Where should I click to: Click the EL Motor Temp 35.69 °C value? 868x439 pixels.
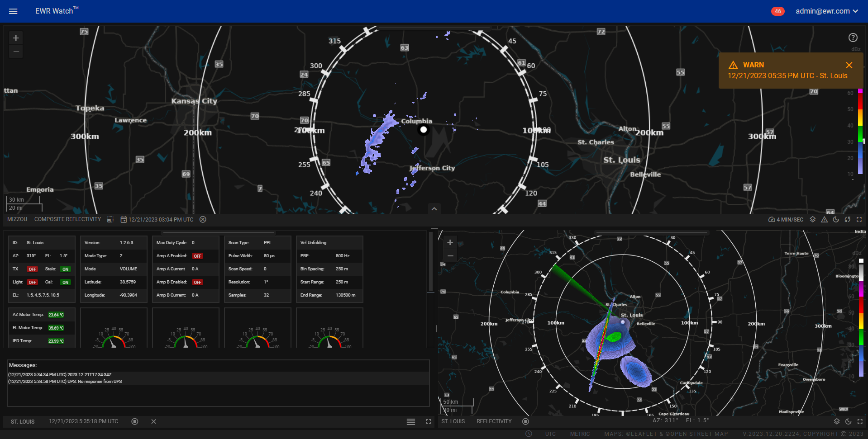(56, 328)
